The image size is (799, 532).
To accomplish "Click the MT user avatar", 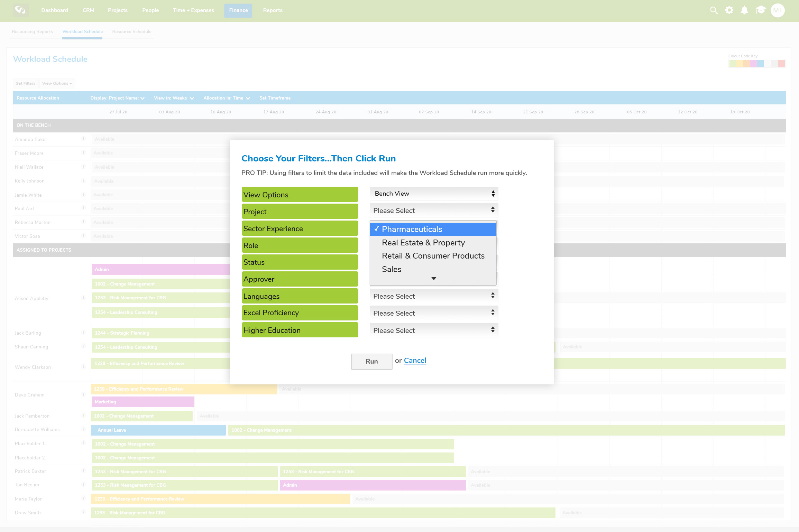I will [x=778, y=10].
